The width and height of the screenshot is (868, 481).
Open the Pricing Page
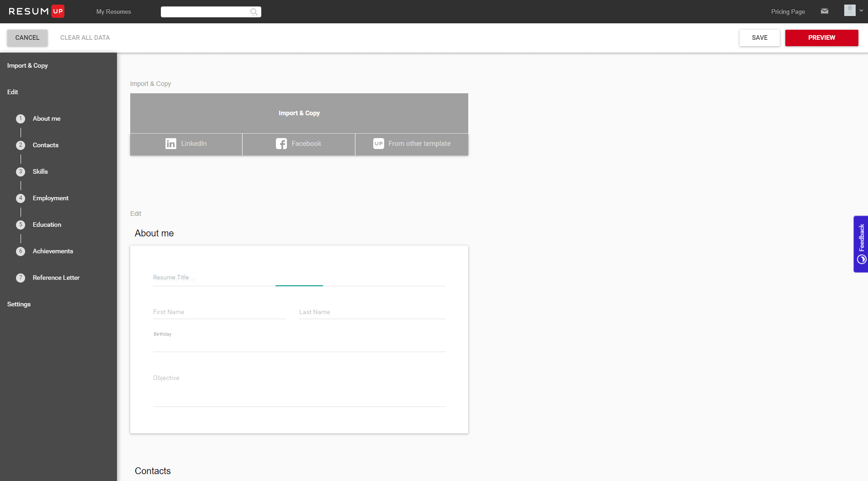788,11
